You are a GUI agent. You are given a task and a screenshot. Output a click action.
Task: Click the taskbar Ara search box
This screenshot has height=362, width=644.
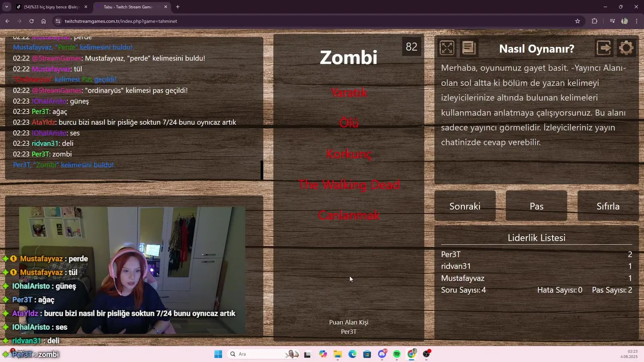coord(263,354)
